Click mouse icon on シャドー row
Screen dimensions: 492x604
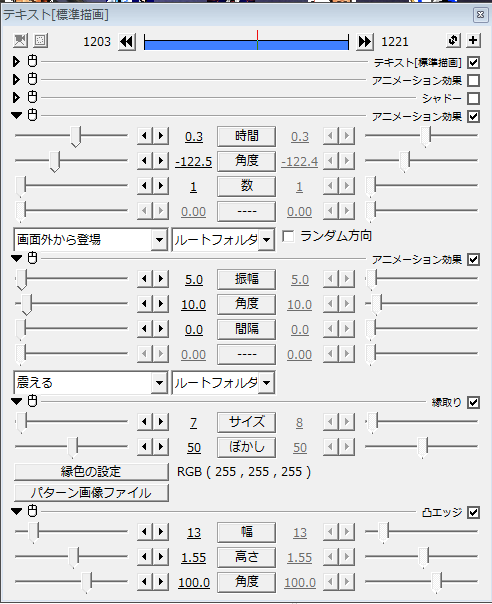[33, 97]
